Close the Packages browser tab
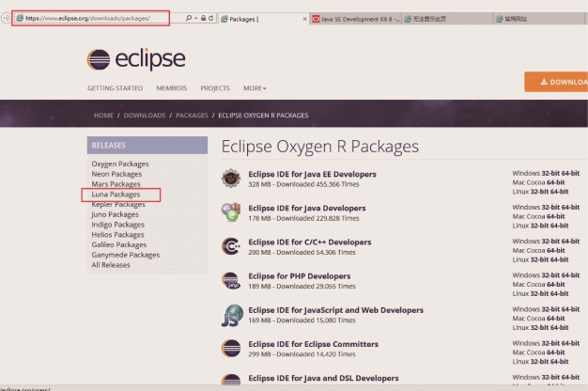This screenshot has width=588, height=391. (304, 19)
